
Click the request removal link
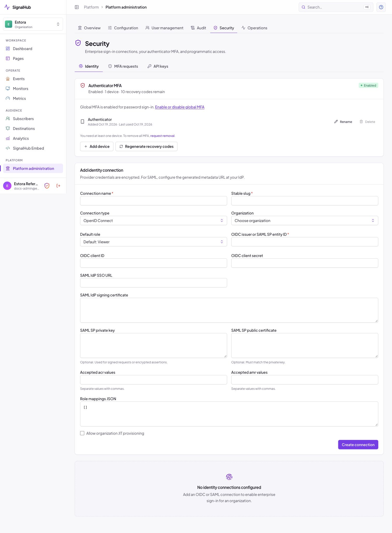point(162,136)
